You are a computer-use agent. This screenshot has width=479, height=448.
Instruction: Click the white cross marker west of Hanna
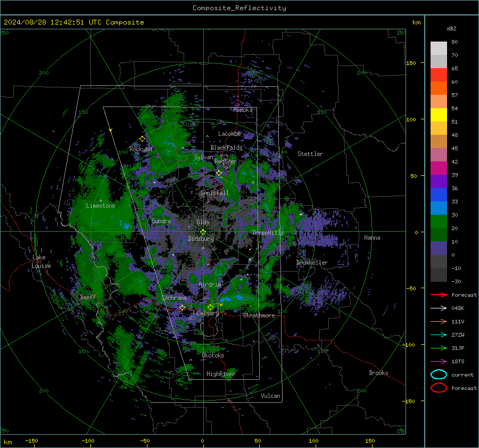click(301, 214)
